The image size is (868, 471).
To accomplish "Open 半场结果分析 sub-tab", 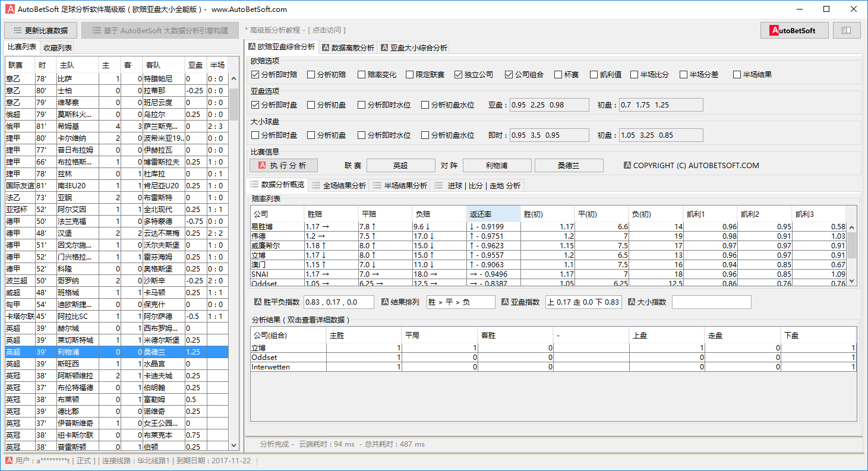I will pyautogui.click(x=399, y=185).
